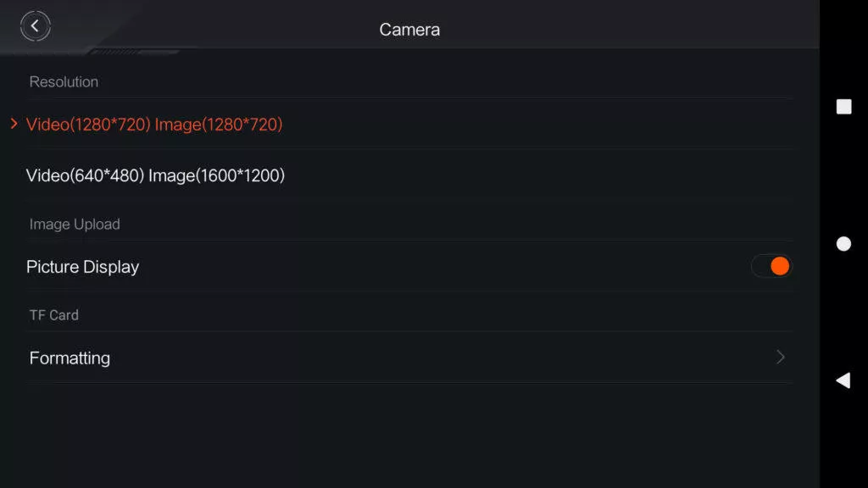Click the TF Card section header
Image resolution: width=868 pixels, height=488 pixels.
coord(53,315)
